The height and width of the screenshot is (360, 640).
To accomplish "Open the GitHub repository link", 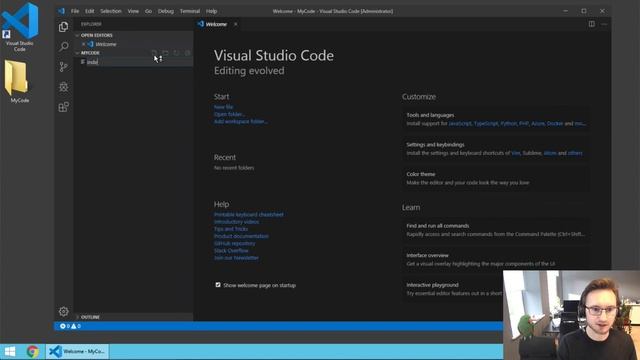I will coord(234,244).
